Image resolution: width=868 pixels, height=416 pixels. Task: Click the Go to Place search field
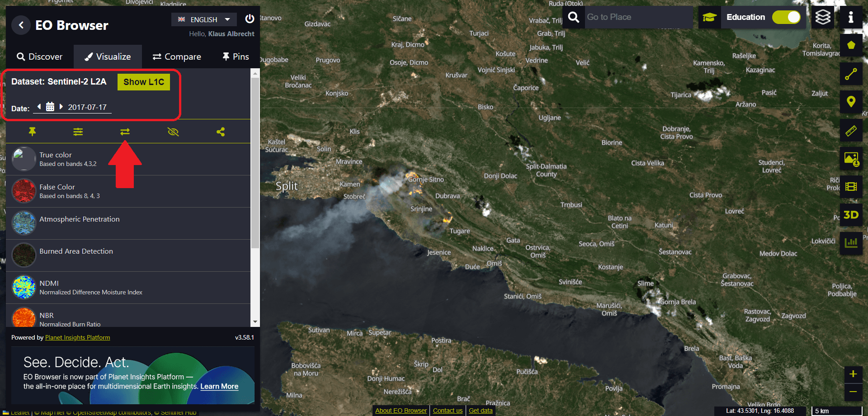(x=637, y=17)
